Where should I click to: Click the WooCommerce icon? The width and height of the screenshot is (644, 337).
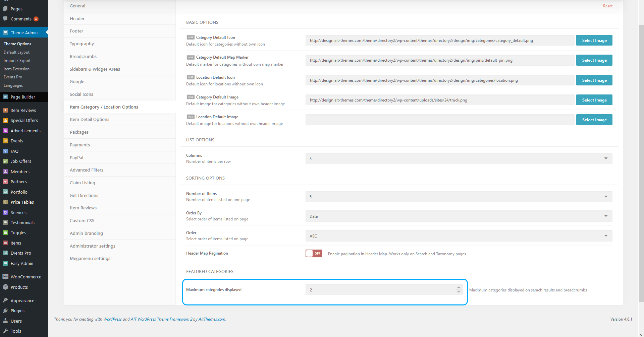[x=5, y=277]
